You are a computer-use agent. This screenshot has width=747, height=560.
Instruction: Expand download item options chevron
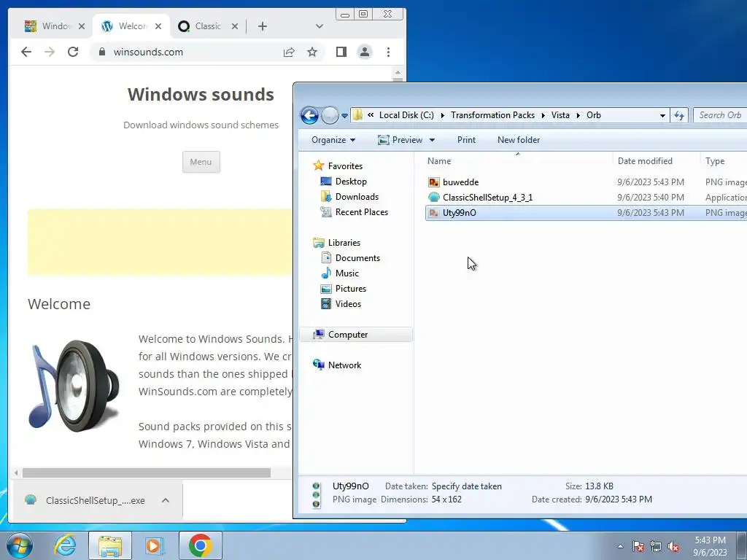(x=166, y=500)
